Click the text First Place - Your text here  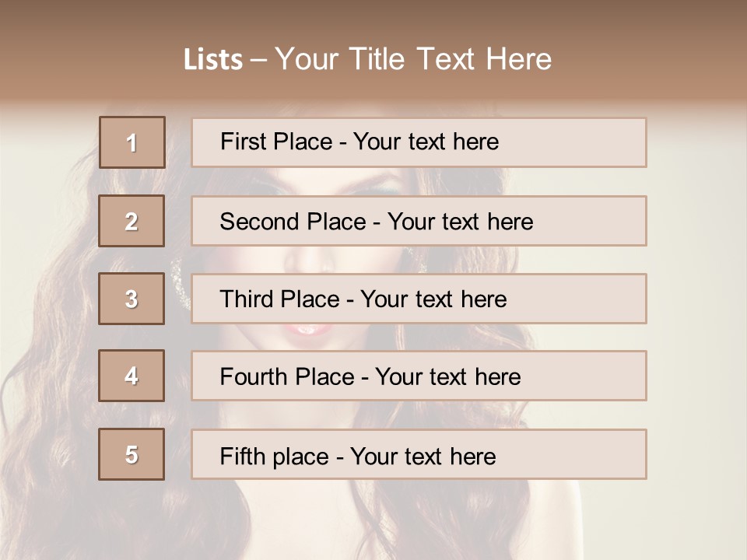tap(359, 142)
